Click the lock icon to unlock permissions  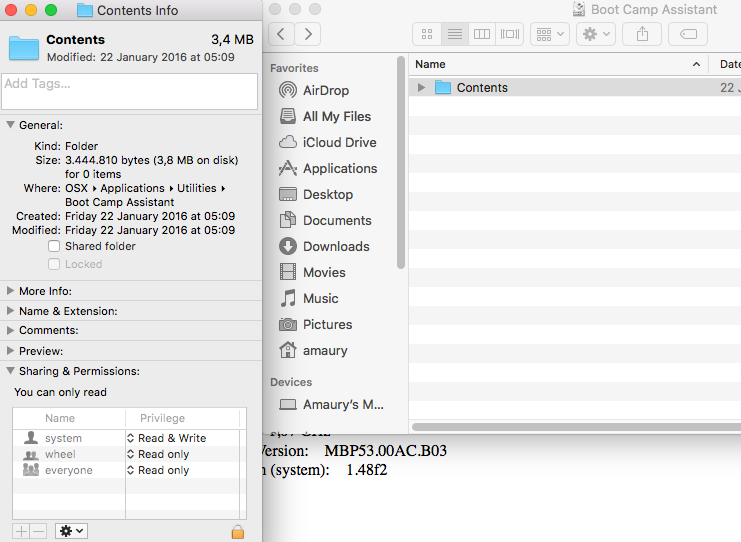pos(238,532)
